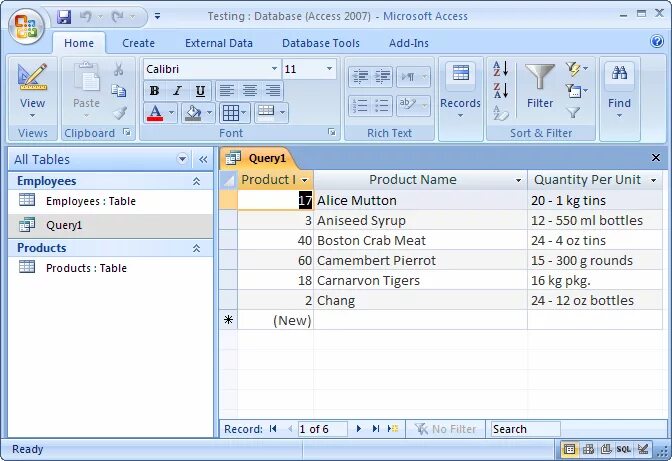Open the Font group dialog launcher
Screen dimensions: 672x461
point(332,132)
